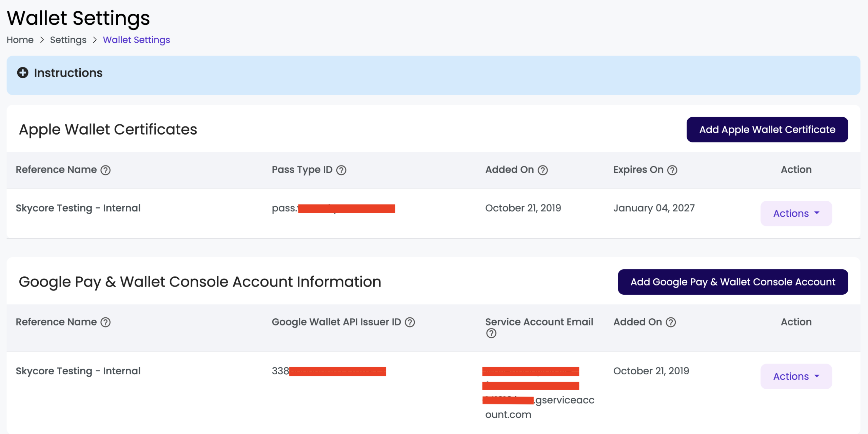Click Add Google Pay & Wallet Console Account
The height and width of the screenshot is (434, 868).
click(x=733, y=282)
